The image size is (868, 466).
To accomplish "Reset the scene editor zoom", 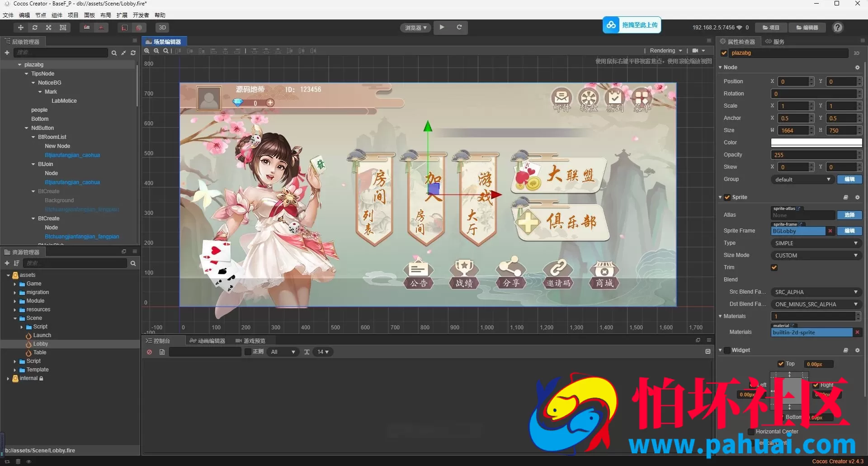I will pyautogui.click(x=166, y=51).
